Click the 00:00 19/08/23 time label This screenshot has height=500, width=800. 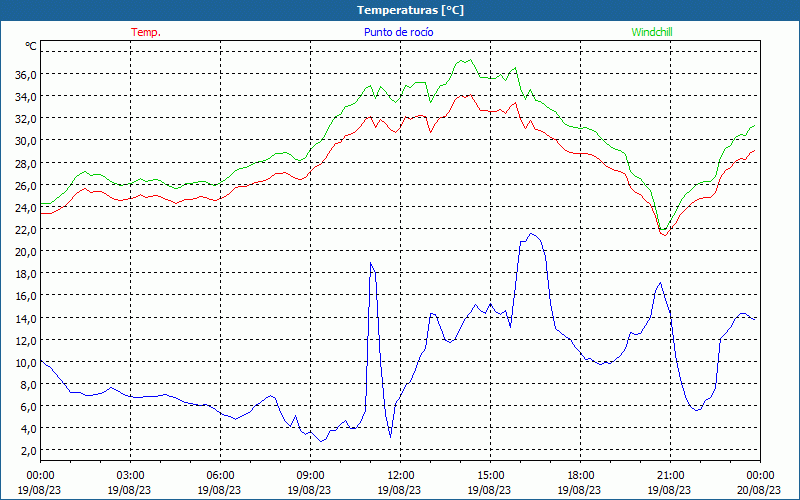click(x=40, y=483)
